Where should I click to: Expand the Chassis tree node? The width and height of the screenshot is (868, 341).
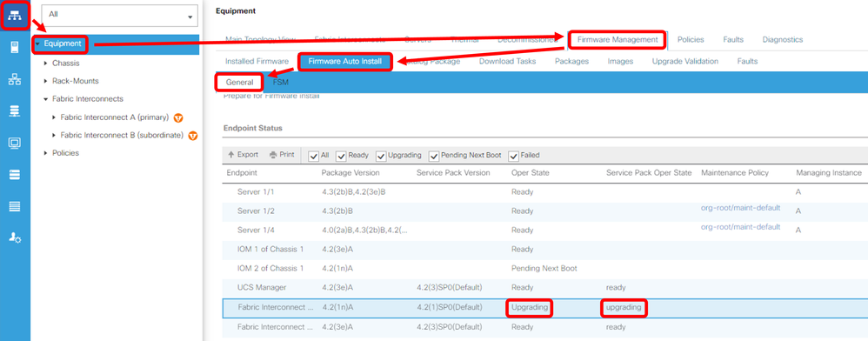click(x=45, y=64)
